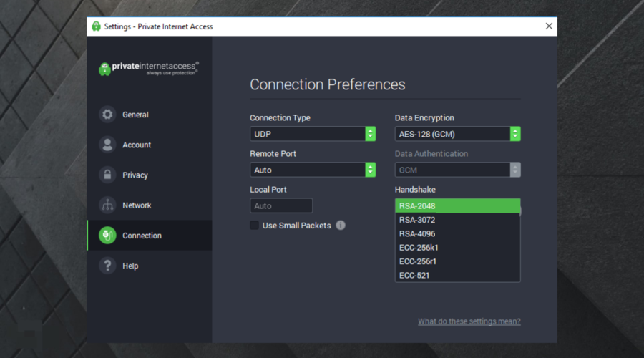Enable the Use Small Packets checkbox
This screenshot has width=644, height=358.
pos(254,226)
